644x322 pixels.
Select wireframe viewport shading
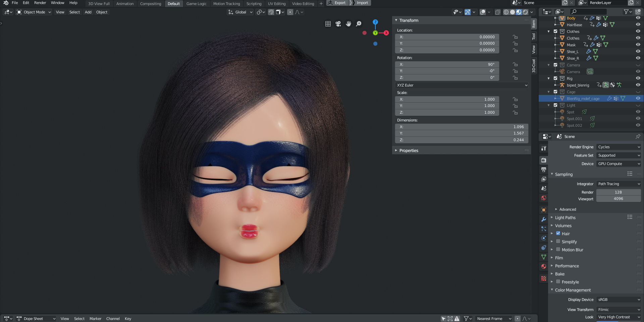506,12
